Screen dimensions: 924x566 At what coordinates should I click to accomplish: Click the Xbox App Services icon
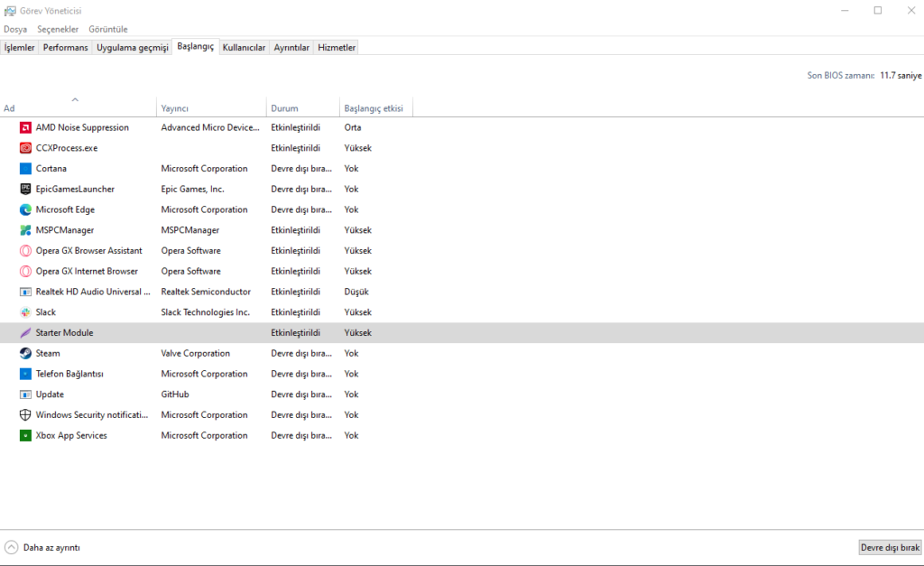(25, 436)
